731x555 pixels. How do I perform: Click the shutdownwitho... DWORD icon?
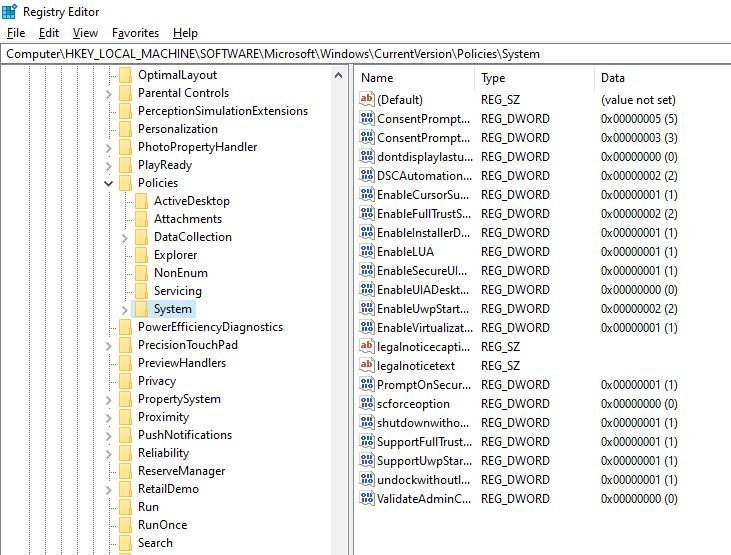[x=367, y=422]
